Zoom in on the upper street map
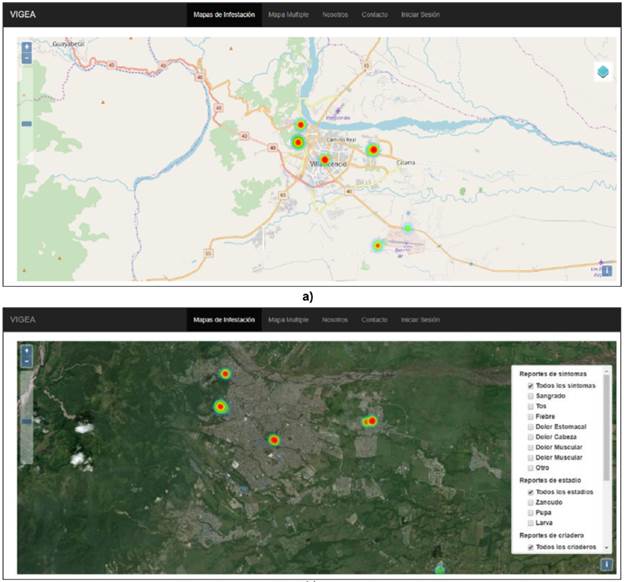Image resolution: width=624 pixels, height=582 pixels. click(x=26, y=47)
